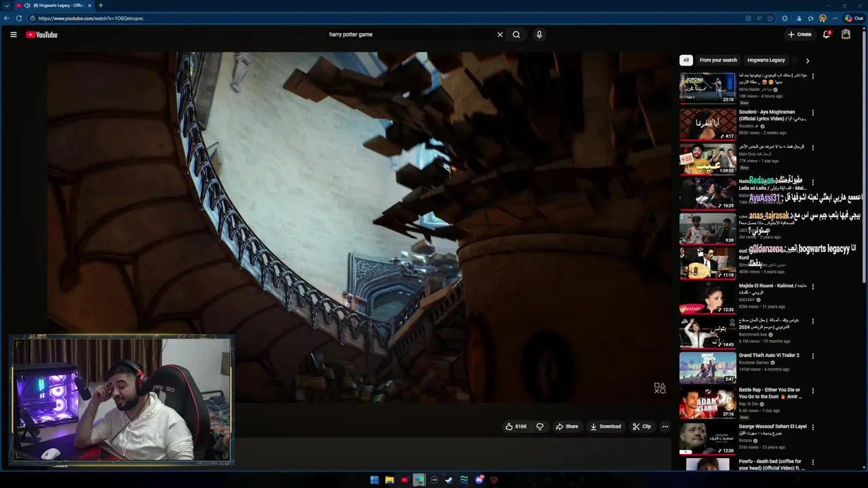The image size is (868, 488).
Task: Open the YouTube hamburger guide menu
Action: 13,35
